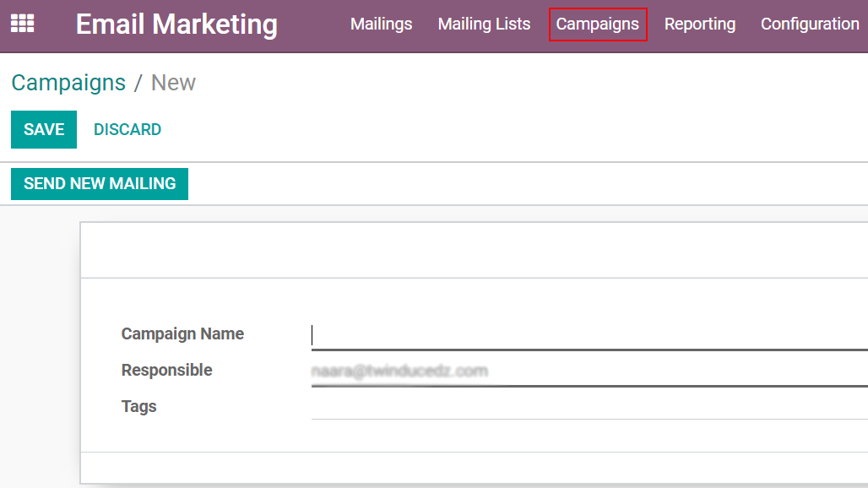Open the Mailings menu
Image resolution: width=868 pixels, height=488 pixels.
(x=381, y=24)
